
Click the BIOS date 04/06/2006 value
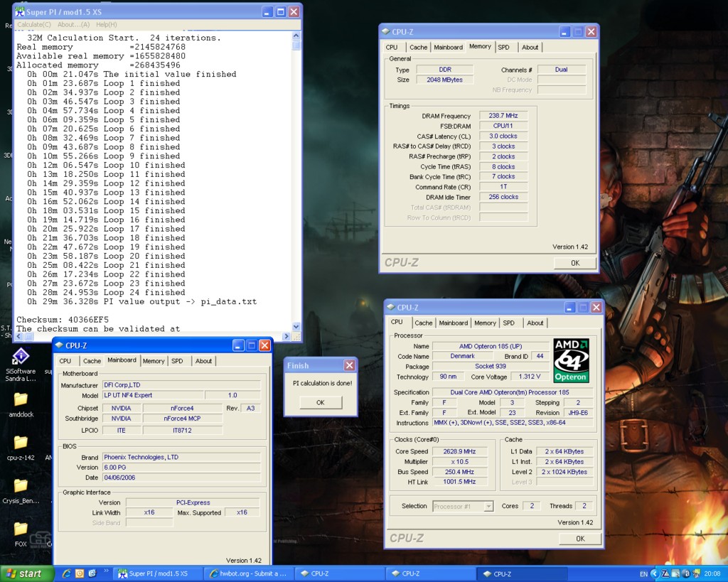click(181, 478)
